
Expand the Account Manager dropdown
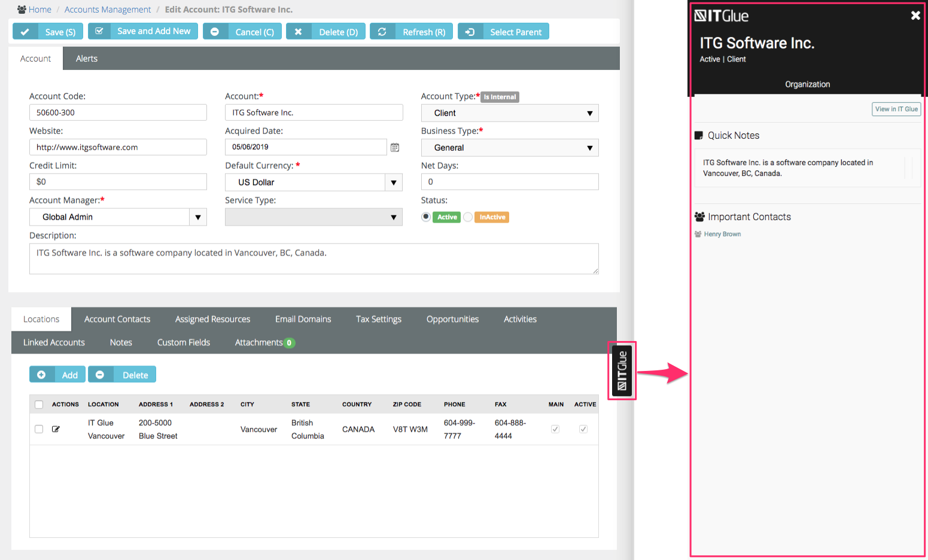[x=197, y=217]
